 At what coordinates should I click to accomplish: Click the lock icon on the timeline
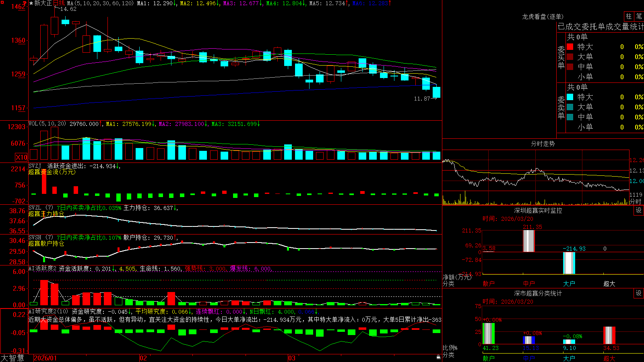tap(438, 357)
